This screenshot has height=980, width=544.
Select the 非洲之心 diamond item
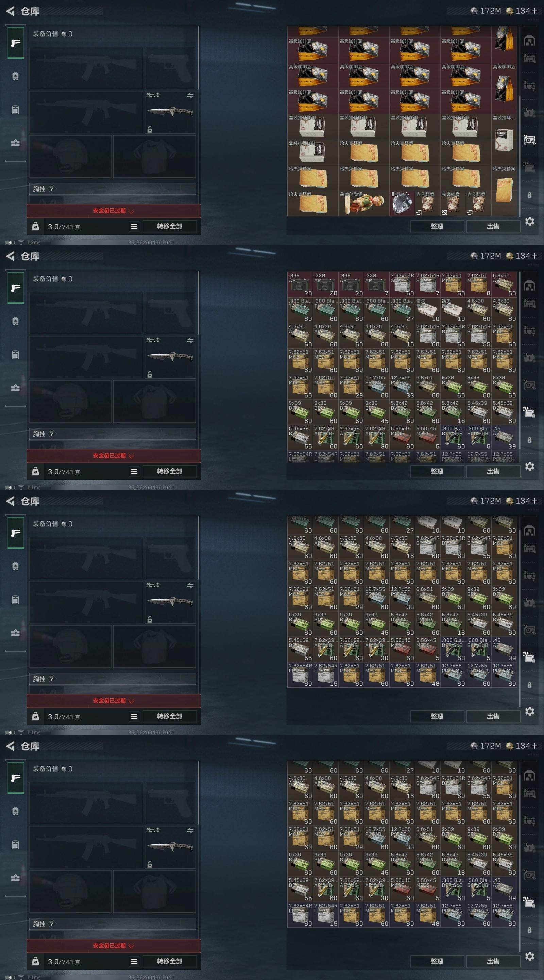[402, 203]
